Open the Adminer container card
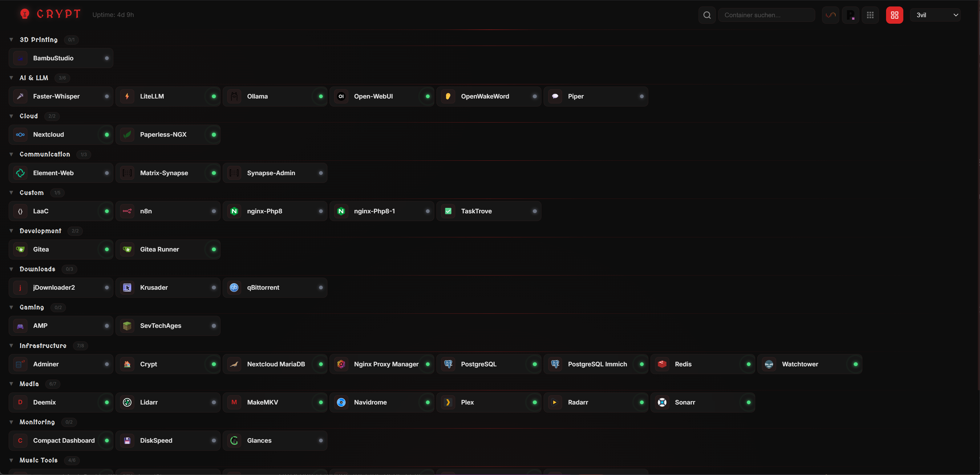The width and height of the screenshot is (980, 475). (61, 364)
